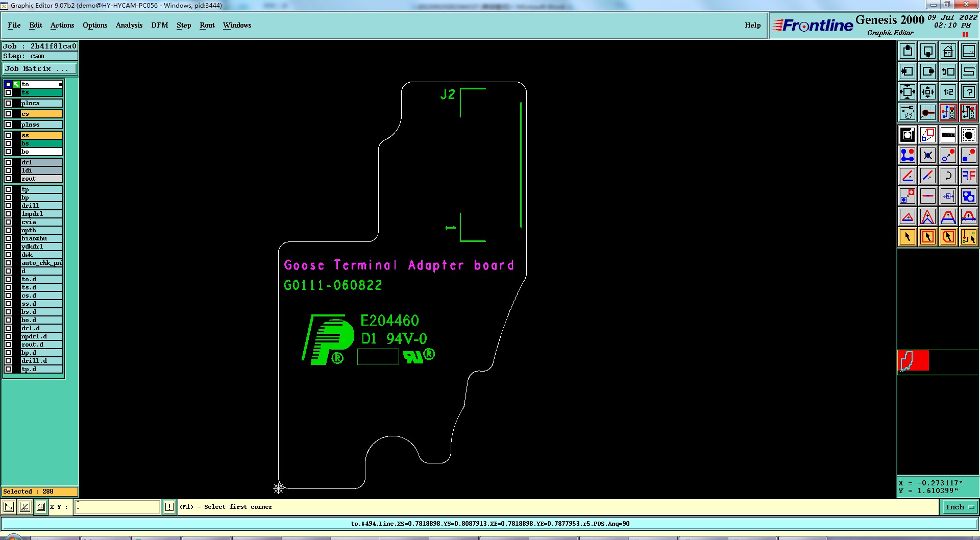Image resolution: width=980 pixels, height=540 pixels.
Task: Click the pan right view icon
Action: click(x=928, y=71)
